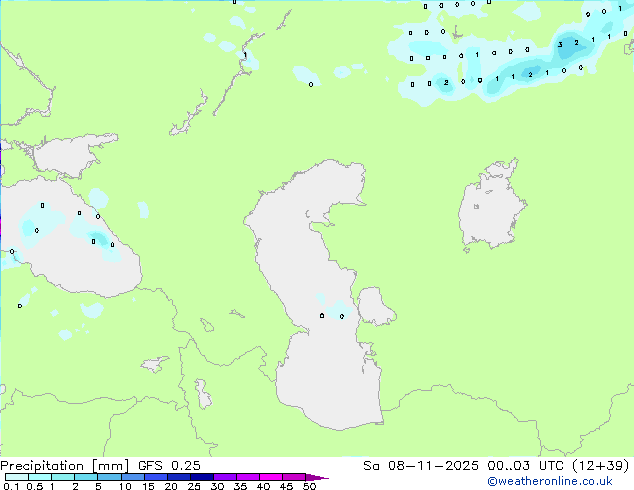Select the 30–35 mm violet swatch
This screenshot has width=634, height=490.
tap(225, 477)
